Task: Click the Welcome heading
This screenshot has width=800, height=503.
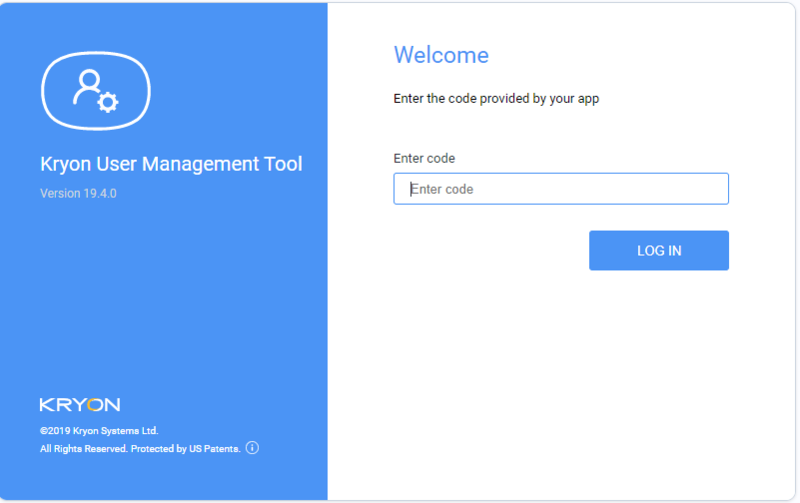Action: (x=441, y=55)
